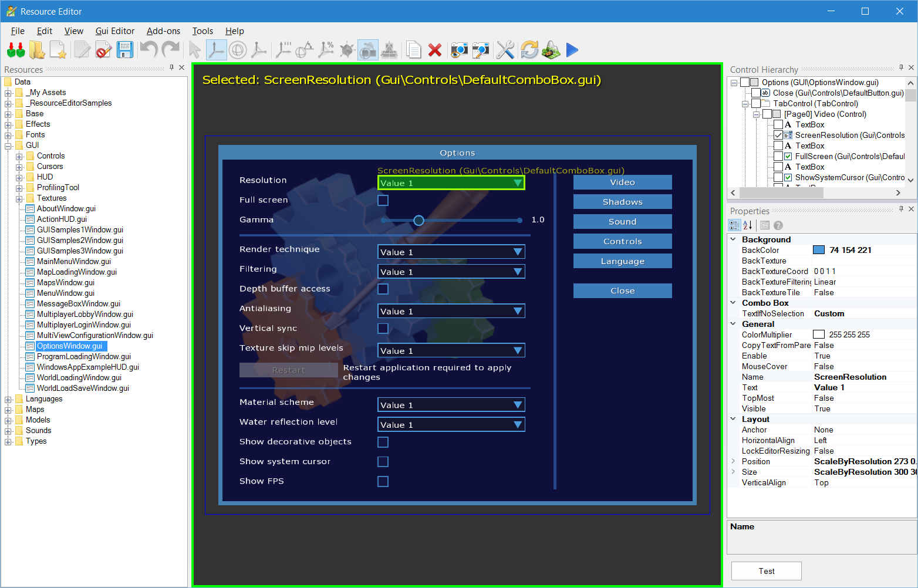Enable the Vertical sync checkbox
The height and width of the screenshot is (588, 918).
coord(383,329)
